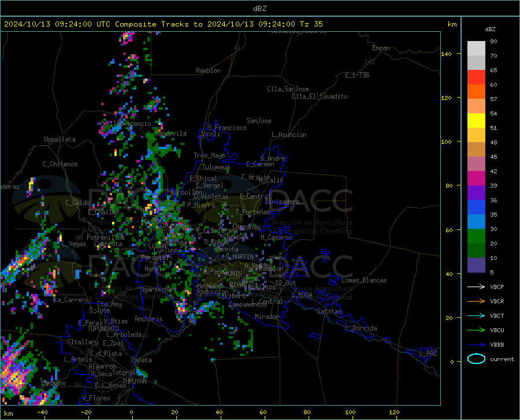
Task: Click the green VBCU arrow legend icon
Action: 476,330
